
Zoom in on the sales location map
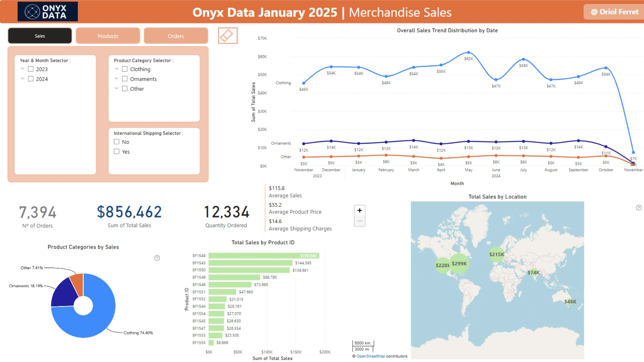click(360, 210)
